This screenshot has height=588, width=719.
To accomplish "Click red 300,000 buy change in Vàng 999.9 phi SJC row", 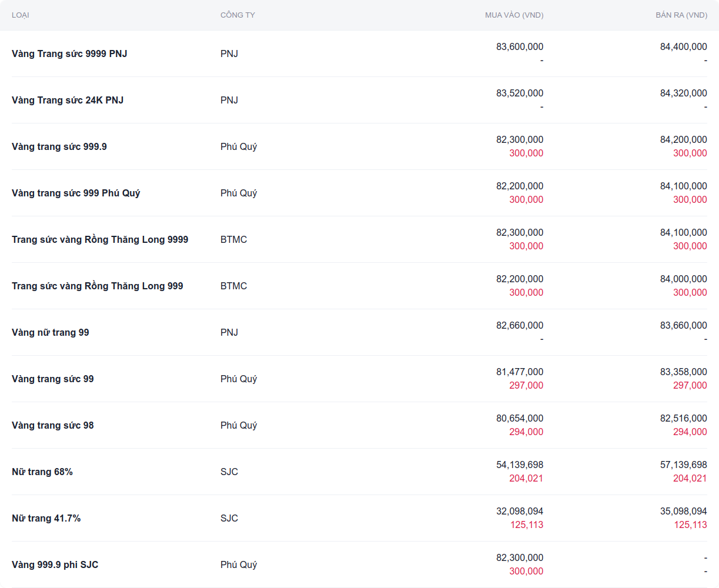I will (526, 571).
